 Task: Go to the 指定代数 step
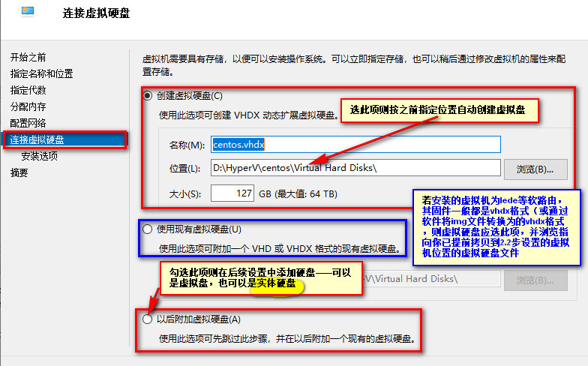(28, 90)
